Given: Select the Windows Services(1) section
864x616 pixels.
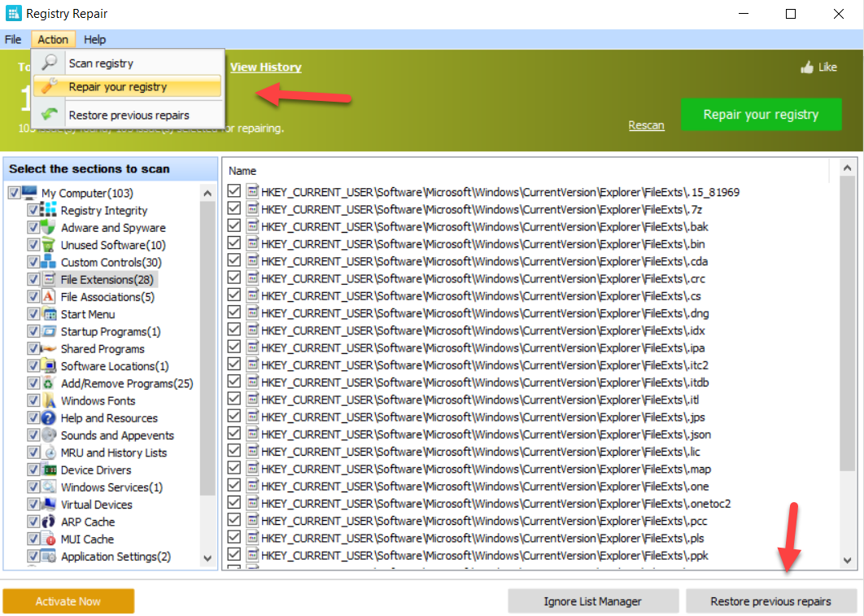Looking at the screenshot, I should 111,487.
